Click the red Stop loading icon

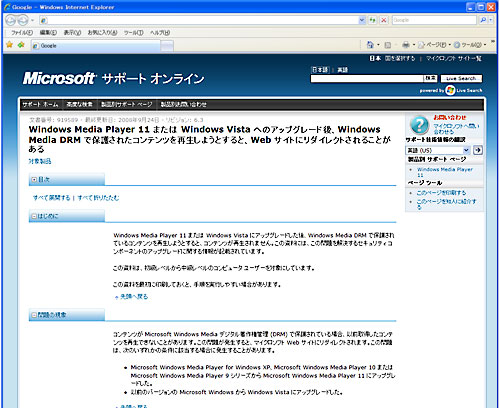[384, 20]
